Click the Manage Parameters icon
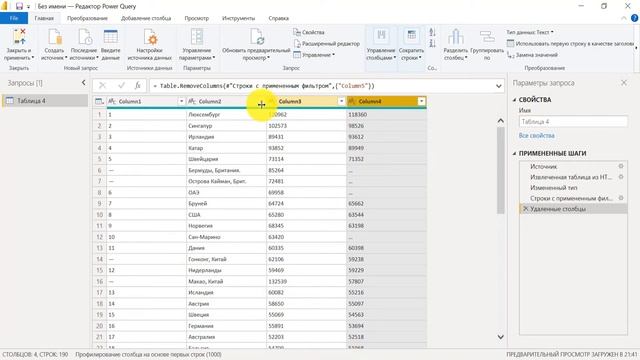Viewport: 640px width, 360px height. tap(197, 37)
